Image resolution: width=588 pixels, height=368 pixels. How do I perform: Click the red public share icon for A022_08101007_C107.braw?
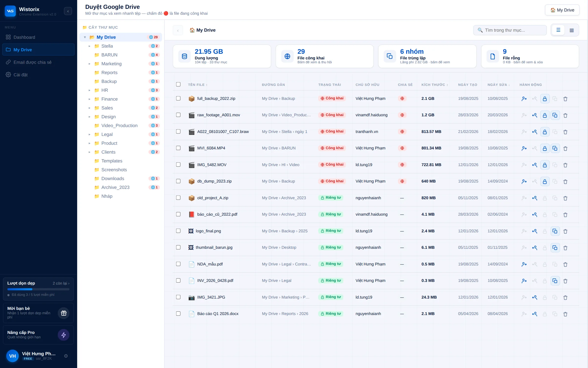tap(402, 131)
